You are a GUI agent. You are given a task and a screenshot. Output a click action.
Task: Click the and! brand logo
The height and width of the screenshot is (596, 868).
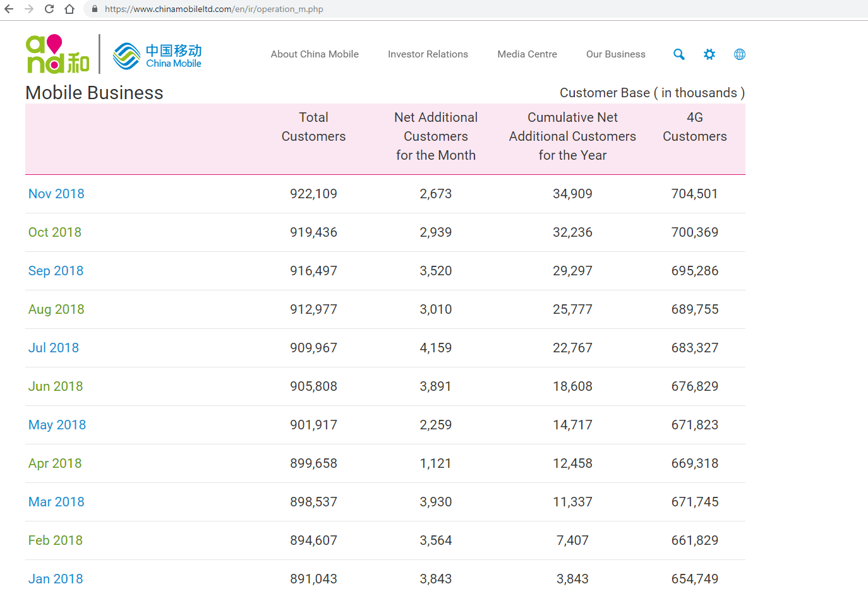(57, 54)
